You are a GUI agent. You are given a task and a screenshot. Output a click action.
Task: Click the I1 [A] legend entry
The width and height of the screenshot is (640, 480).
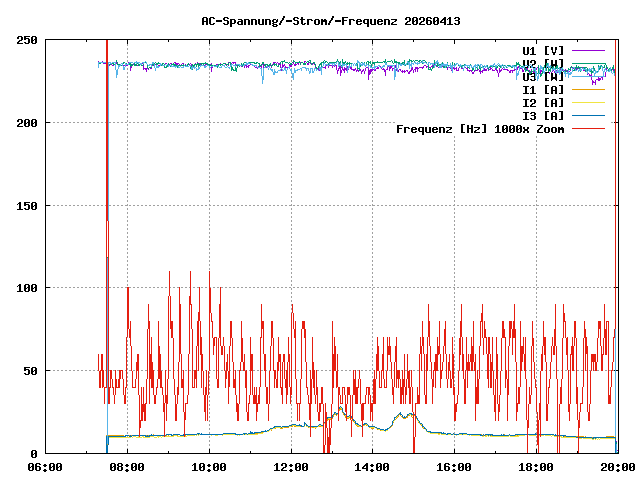click(543, 89)
